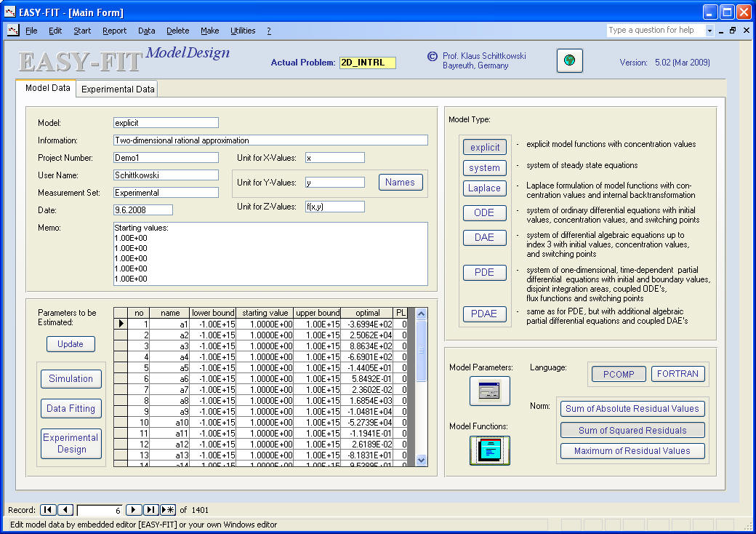
Task: Toggle Sum of Squared Residuals norm
Action: tap(632, 430)
